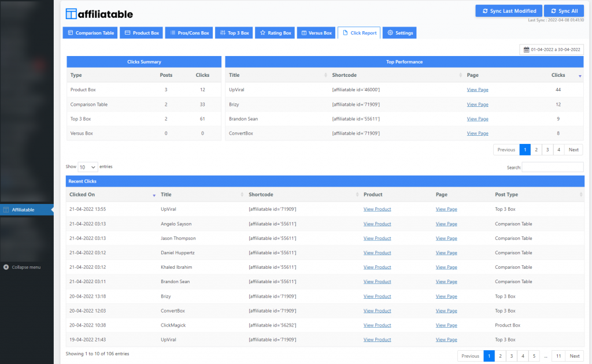Open View Product for Khaled Ibrahim row
This screenshot has width=592, height=364.
pyautogui.click(x=377, y=267)
